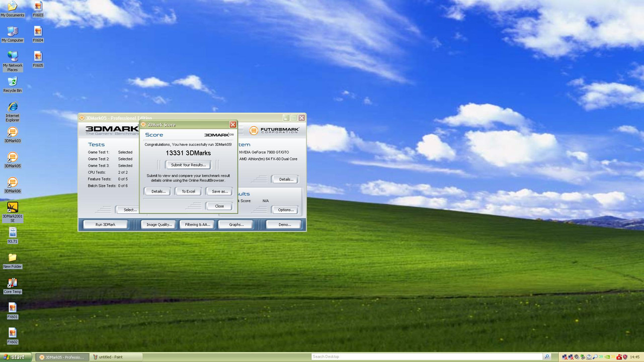Select the New Folder desktop icon
This screenshot has height=362, width=644.
pos(12,259)
